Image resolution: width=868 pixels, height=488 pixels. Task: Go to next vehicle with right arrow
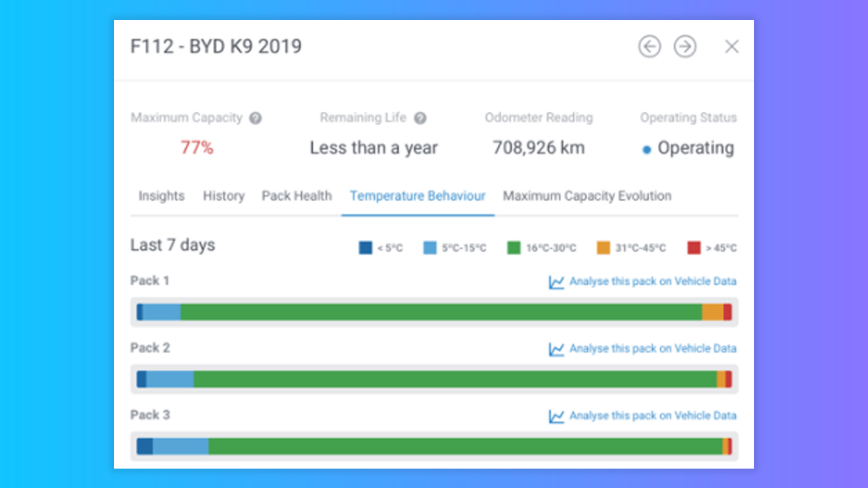pos(685,47)
